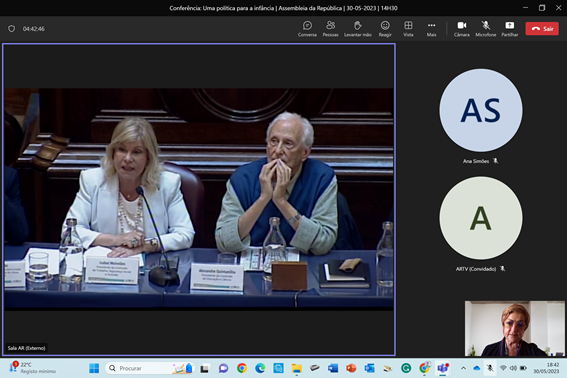Open the OneDrive tray icon
The image size is (567, 378).
(477, 368)
